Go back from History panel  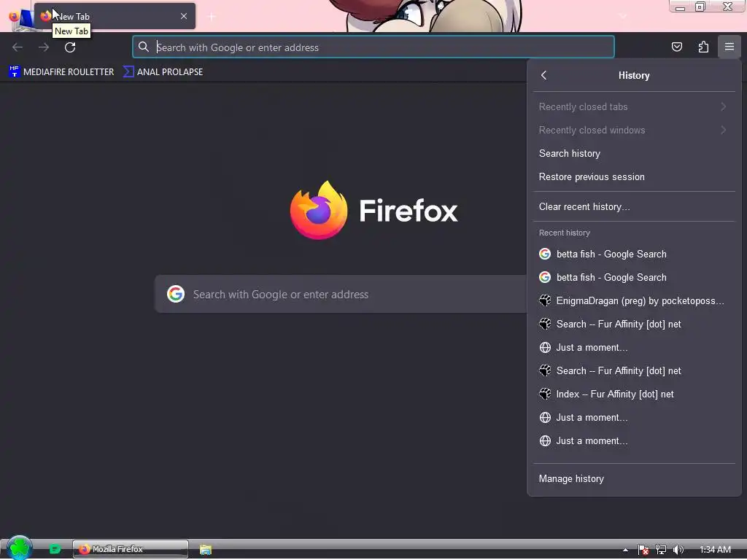(544, 75)
